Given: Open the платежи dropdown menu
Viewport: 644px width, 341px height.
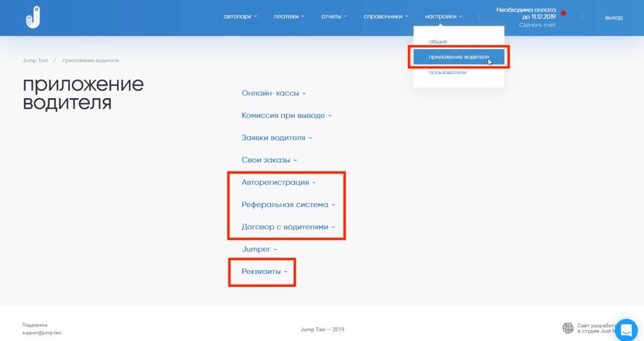Looking at the screenshot, I should point(289,17).
